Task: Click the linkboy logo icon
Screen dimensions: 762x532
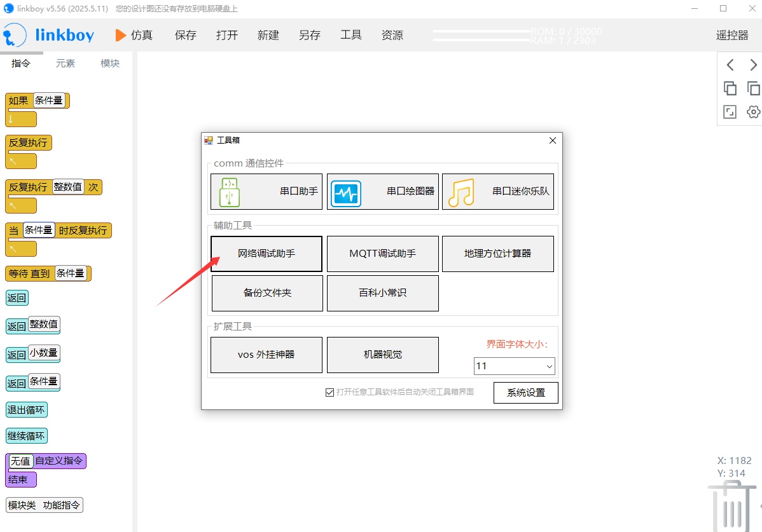Action: 15,35
